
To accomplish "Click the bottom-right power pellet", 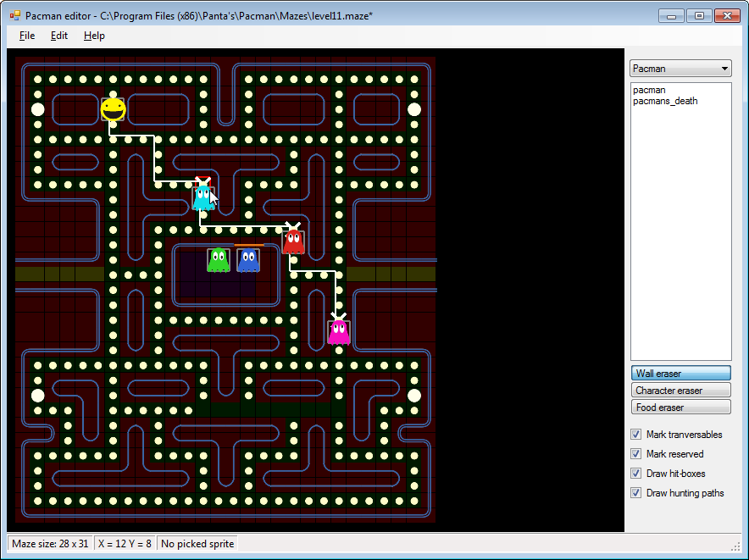I will [x=414, y=396].
